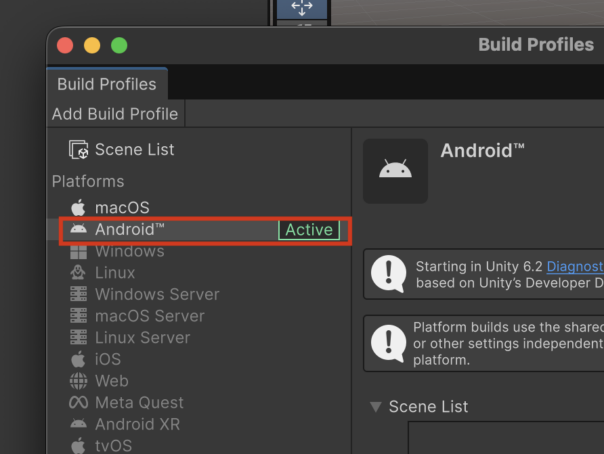Click the Android XR platform icon
The image size is (604, 454).
(78, 424)
